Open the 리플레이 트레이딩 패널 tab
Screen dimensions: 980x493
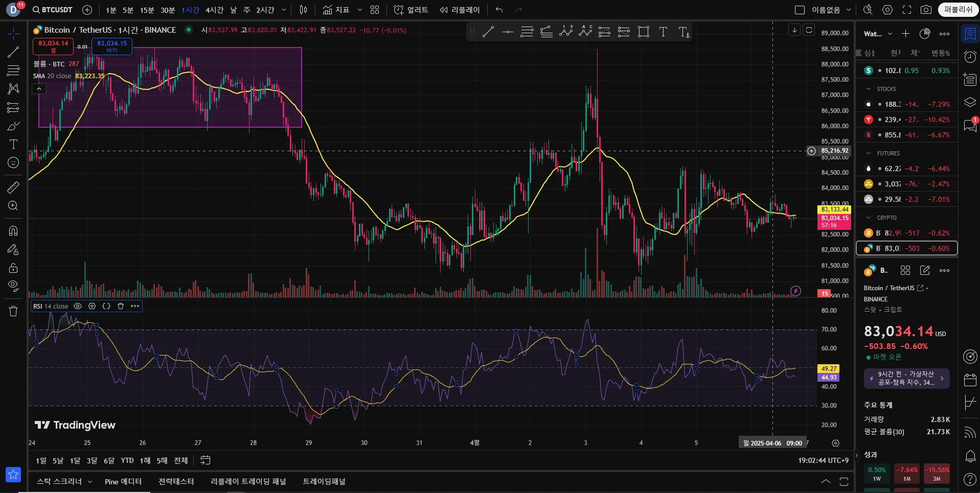pos(248,482)
